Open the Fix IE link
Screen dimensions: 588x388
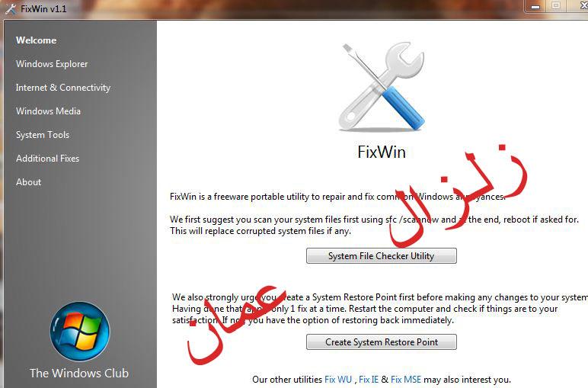pyautogui.click(x=368, y=380)
